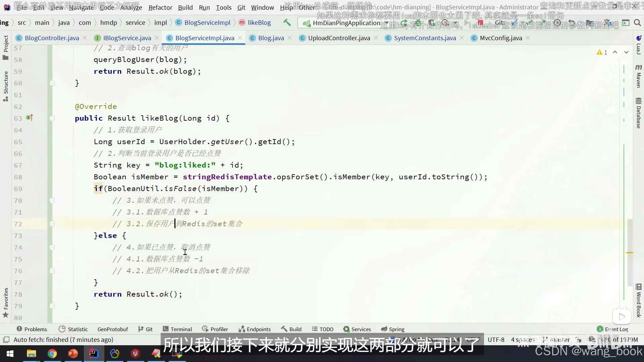Open PowerPoint from the taskbar
The image size is (644, 362).
73,354
